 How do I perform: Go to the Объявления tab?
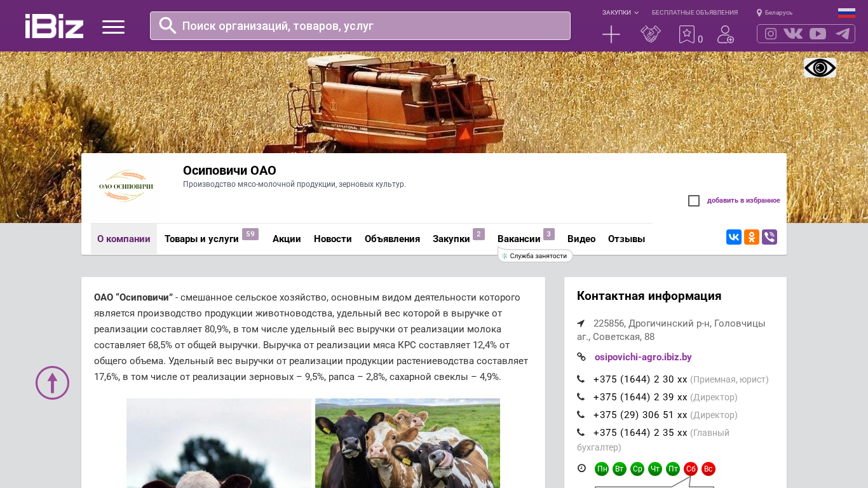coord(392,239)
